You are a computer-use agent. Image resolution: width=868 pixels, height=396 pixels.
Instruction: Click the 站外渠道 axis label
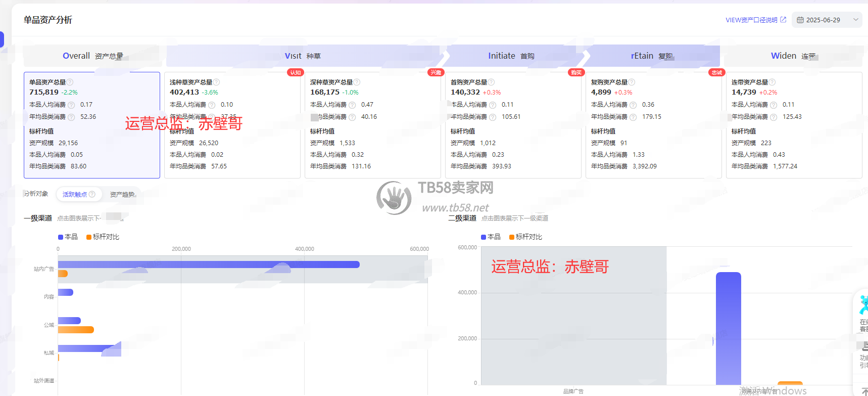44,381
